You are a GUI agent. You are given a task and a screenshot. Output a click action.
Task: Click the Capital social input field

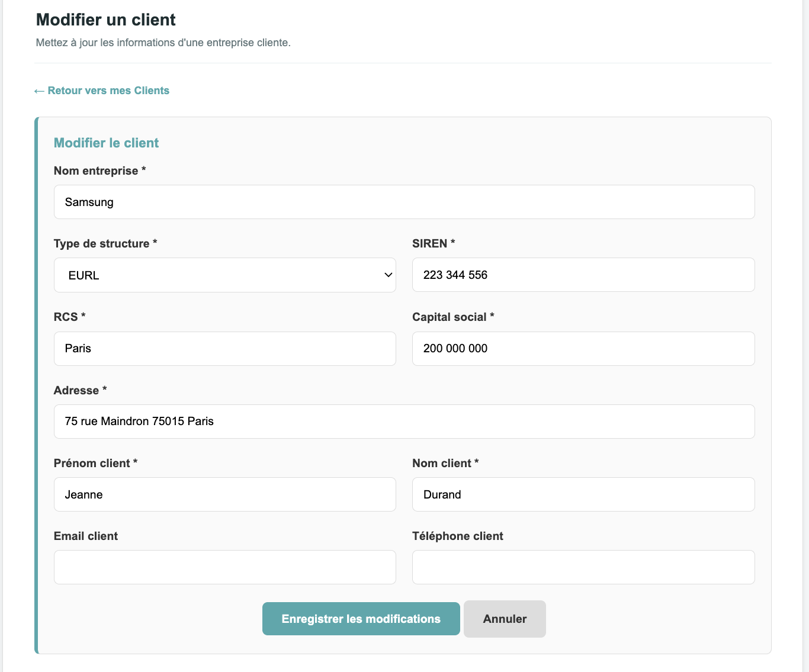coord(583,349)
